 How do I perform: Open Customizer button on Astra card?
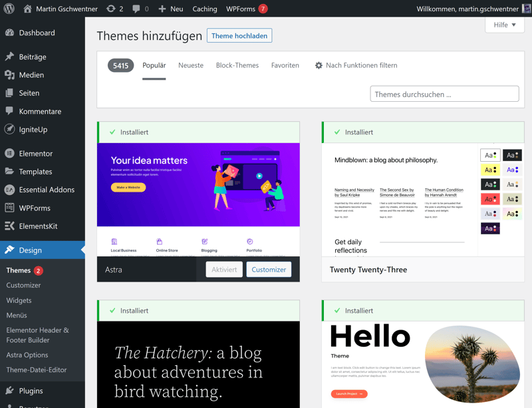click(x=269, y=270)
